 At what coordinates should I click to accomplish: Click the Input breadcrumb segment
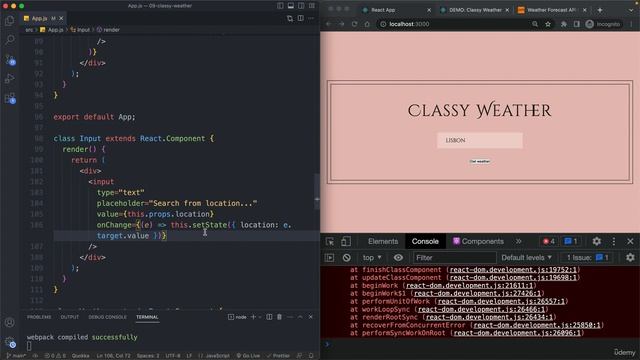coord(80,30)
